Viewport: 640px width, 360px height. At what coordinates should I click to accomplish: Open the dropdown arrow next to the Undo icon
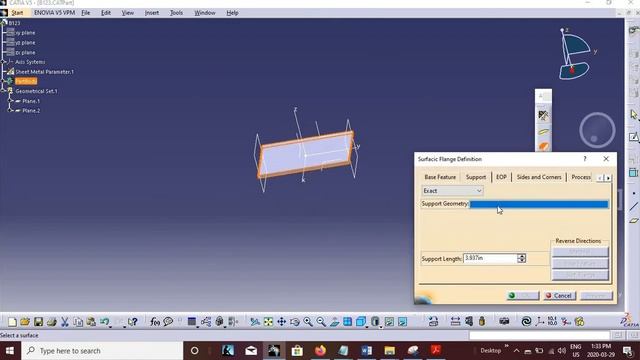[x=111, y=326]
